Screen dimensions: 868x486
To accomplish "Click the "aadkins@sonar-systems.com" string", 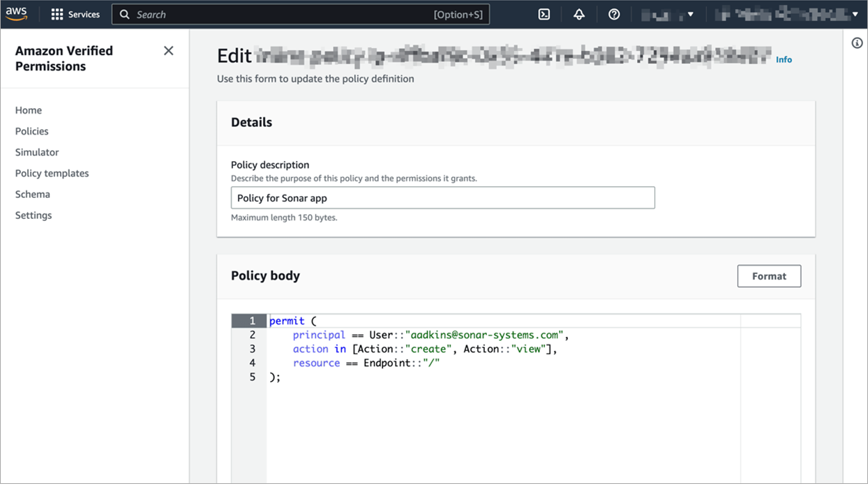I will 484,335.
